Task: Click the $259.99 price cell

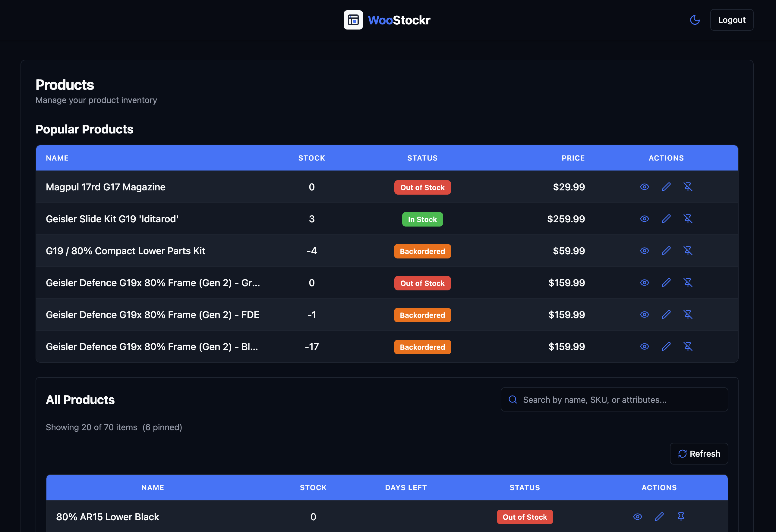Action: coord(566,219)
